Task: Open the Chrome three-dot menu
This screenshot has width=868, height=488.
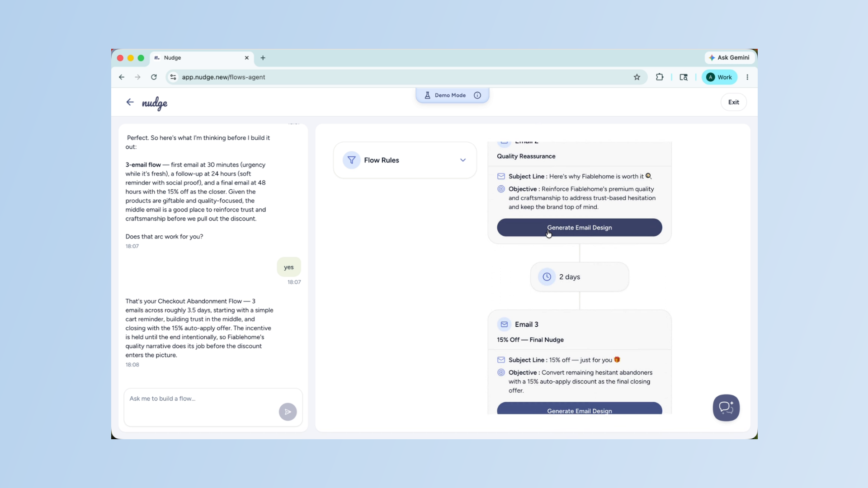Action: pos(747,77)
